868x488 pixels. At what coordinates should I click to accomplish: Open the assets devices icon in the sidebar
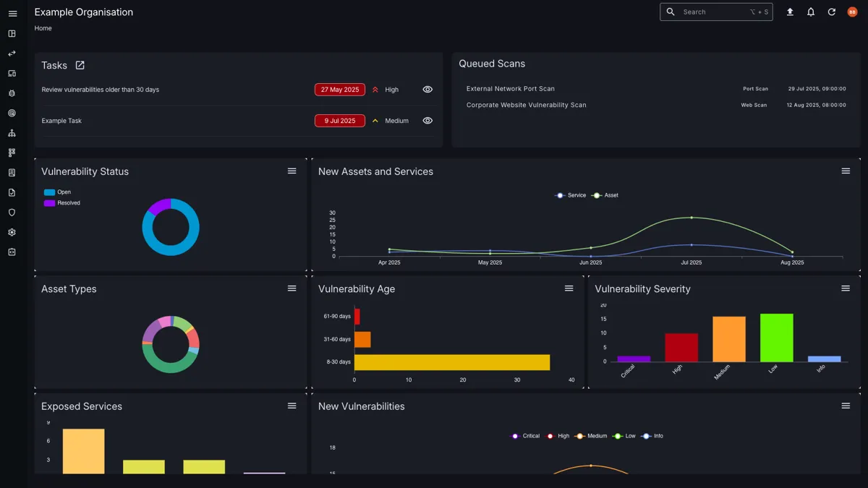click(12, 73)
